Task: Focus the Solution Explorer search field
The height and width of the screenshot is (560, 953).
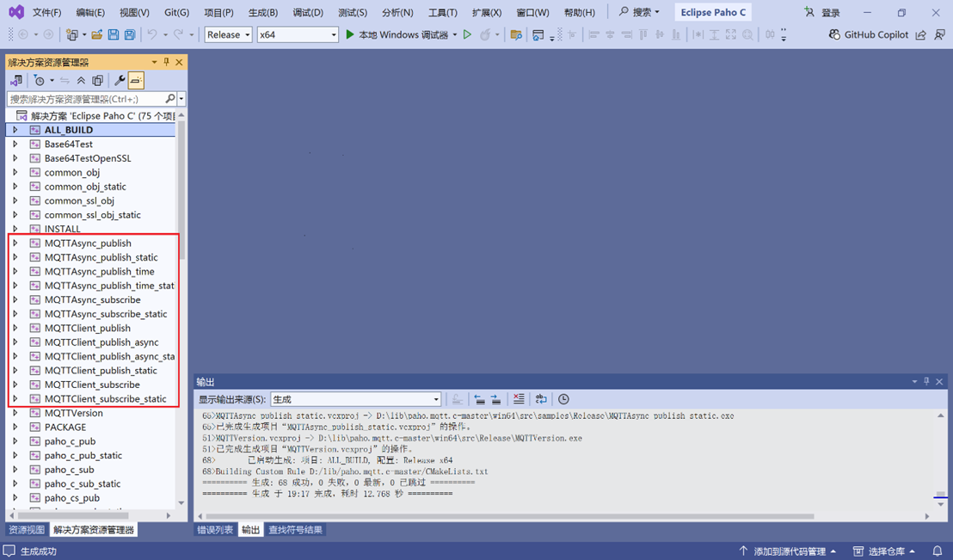Action: point(85,99)
